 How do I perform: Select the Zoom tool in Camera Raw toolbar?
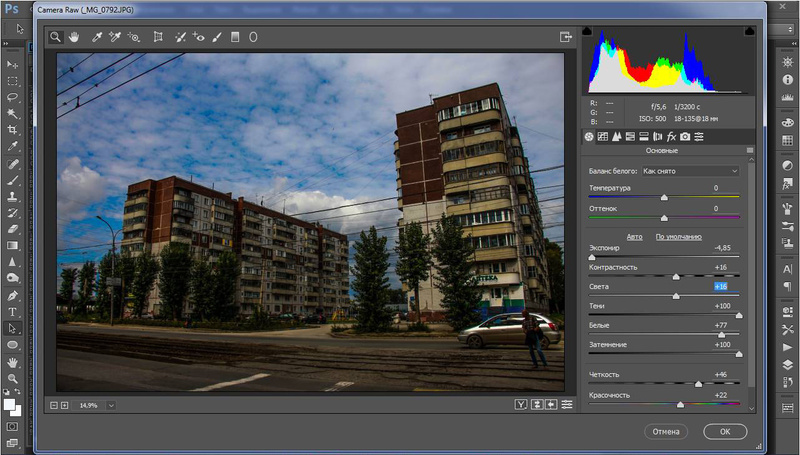pos(57,37)
